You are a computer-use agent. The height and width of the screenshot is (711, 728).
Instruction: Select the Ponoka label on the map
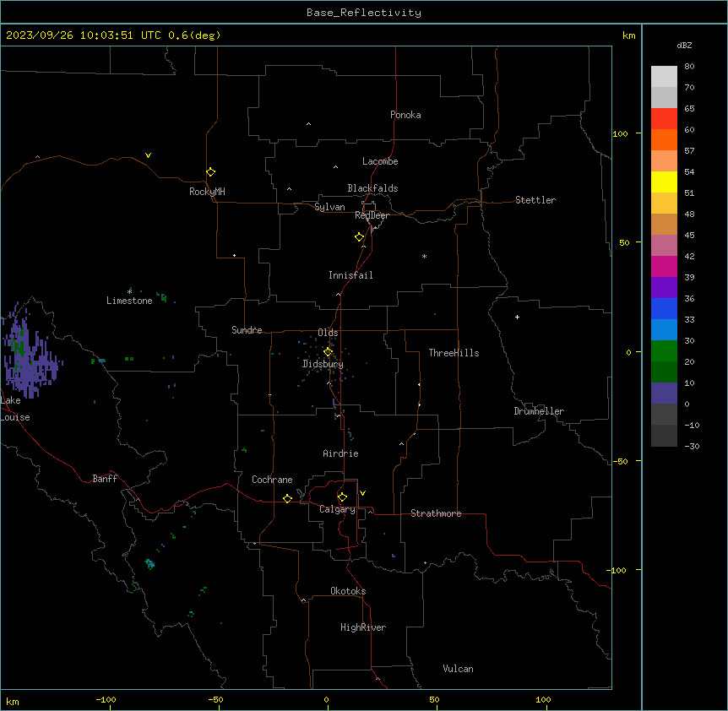[405, 115]
